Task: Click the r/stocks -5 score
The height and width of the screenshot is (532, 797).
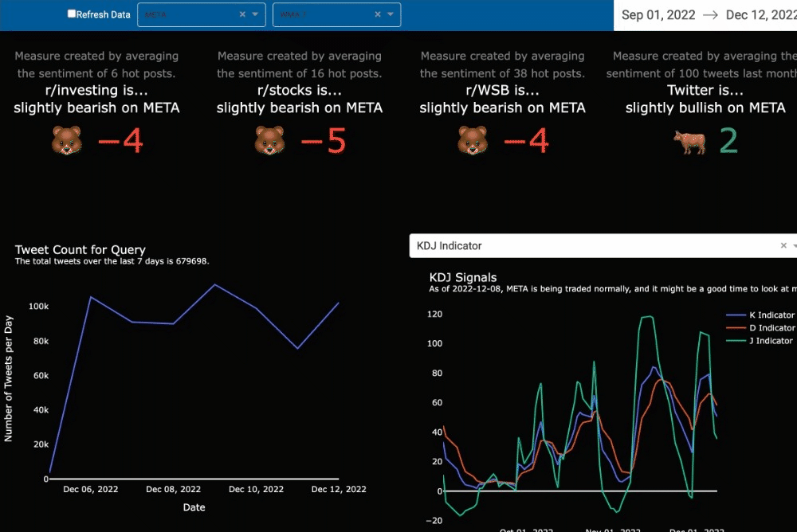Action: 324,141
